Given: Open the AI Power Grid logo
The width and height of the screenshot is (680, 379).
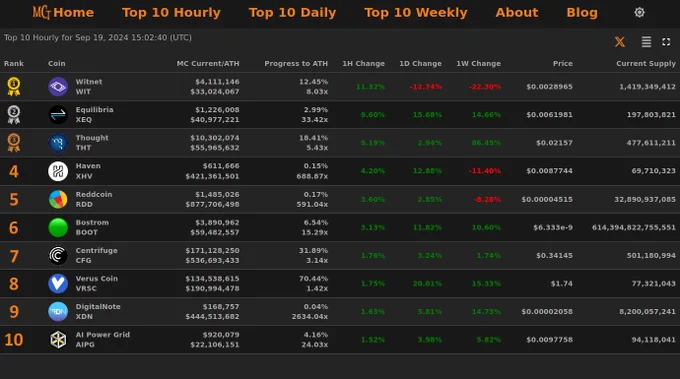Looking at the screenshot, I should click(x=58, y=340).
